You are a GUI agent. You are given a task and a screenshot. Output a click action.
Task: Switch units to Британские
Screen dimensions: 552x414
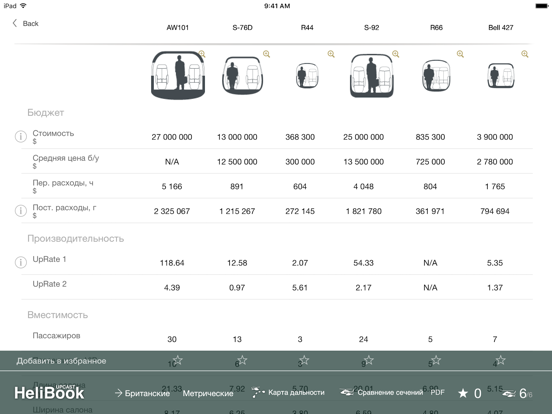click(142, 393)
